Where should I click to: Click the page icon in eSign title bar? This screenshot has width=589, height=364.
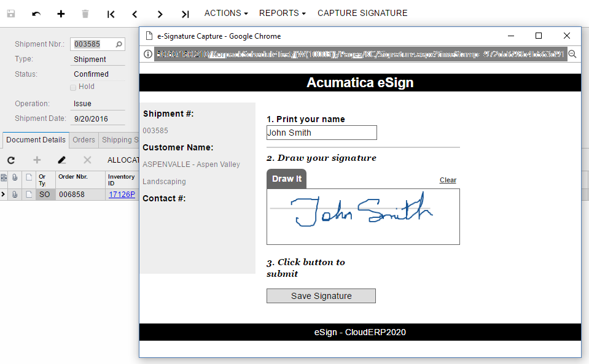tap(149, 36)
